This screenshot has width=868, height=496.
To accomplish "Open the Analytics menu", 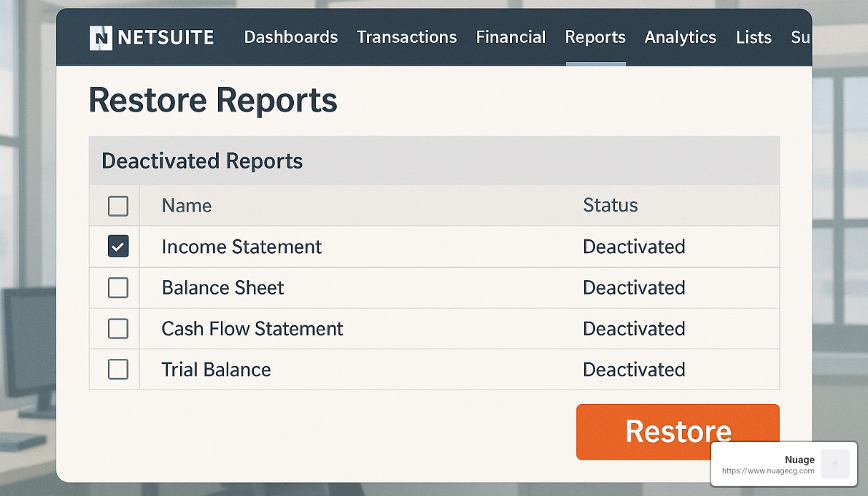I will [680, 37].
